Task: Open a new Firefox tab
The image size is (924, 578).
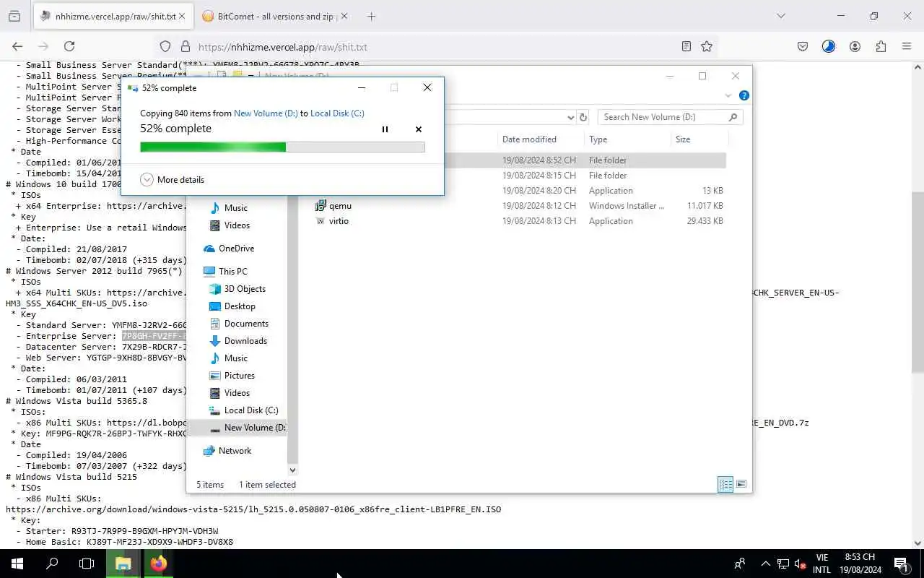Action: pyautogui.click(x=371, y=16)
